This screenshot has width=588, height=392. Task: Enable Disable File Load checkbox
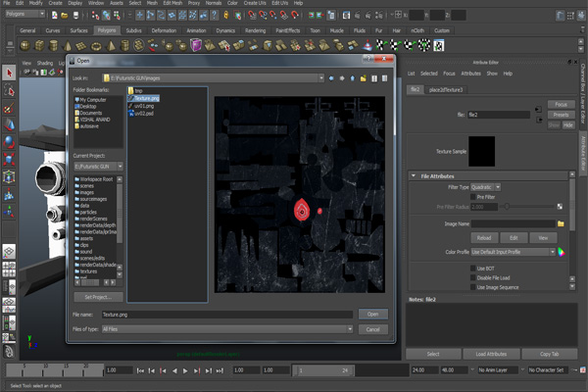[473, 278]
